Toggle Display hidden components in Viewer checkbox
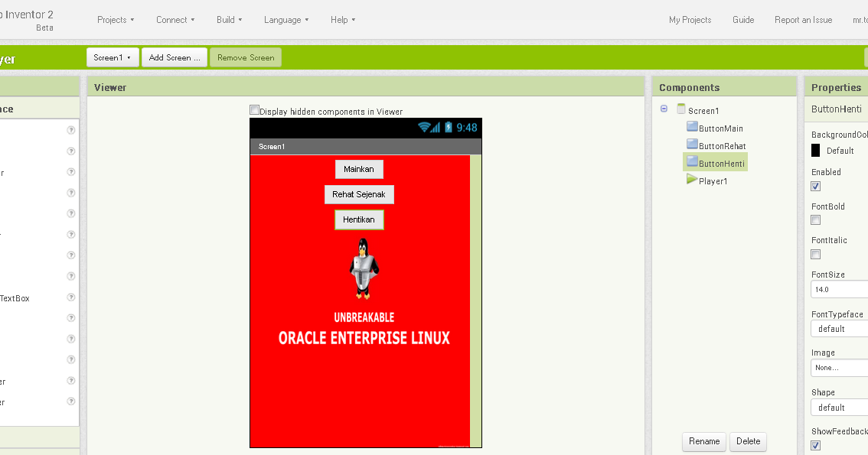Screen dimensions: 868x455 (254, 110)
